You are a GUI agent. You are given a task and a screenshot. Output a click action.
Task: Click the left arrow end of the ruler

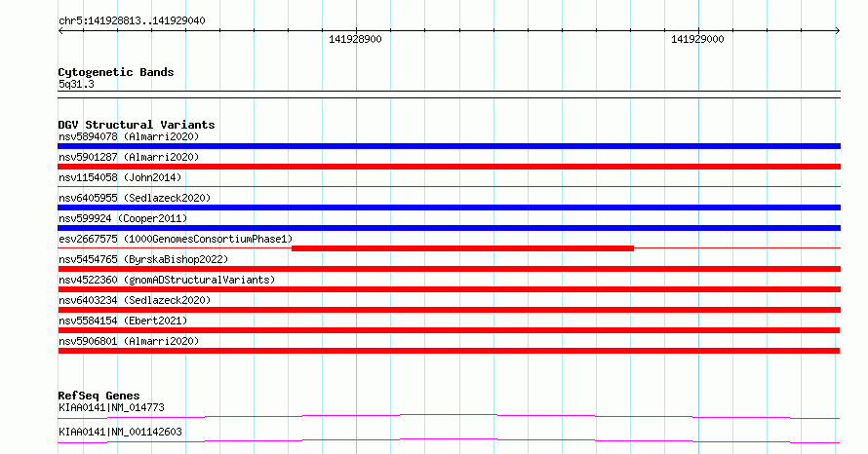coord(60,31)
